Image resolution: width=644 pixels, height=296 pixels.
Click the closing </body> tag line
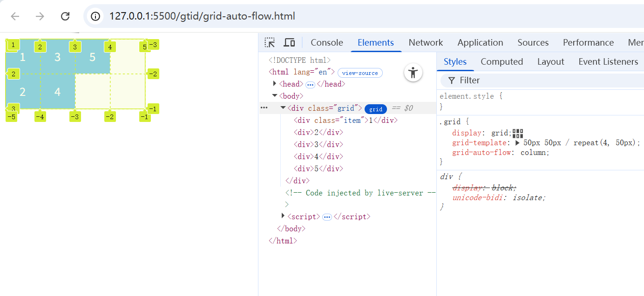click(291, 229)
